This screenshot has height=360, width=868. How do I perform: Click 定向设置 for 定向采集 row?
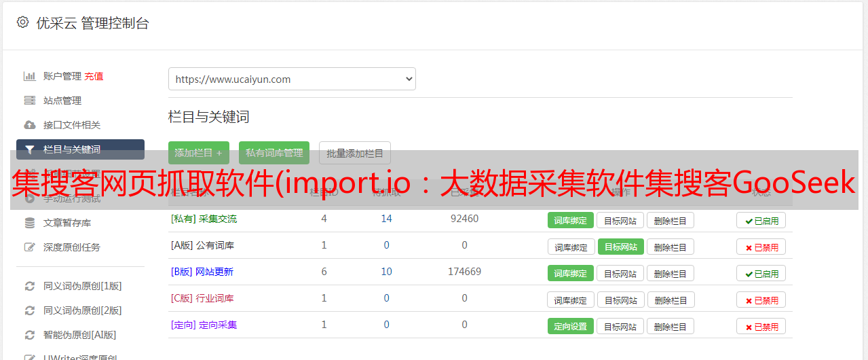coord(571,326)
